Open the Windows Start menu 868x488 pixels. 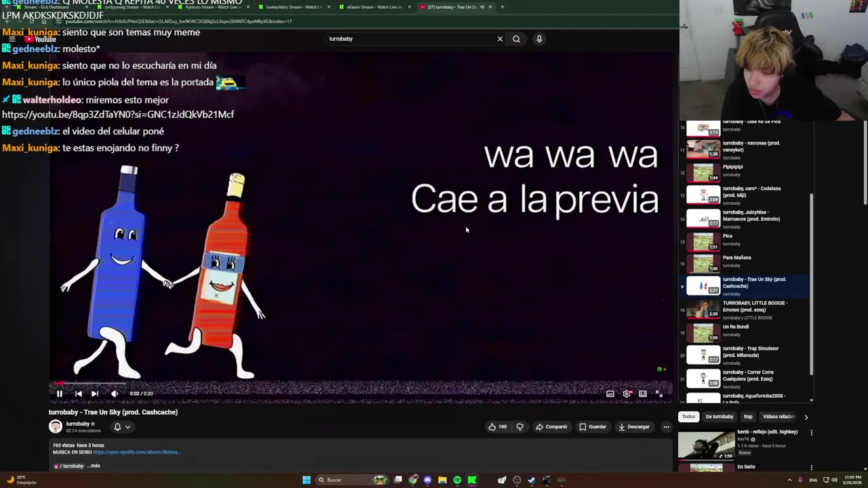coord(307,480)
